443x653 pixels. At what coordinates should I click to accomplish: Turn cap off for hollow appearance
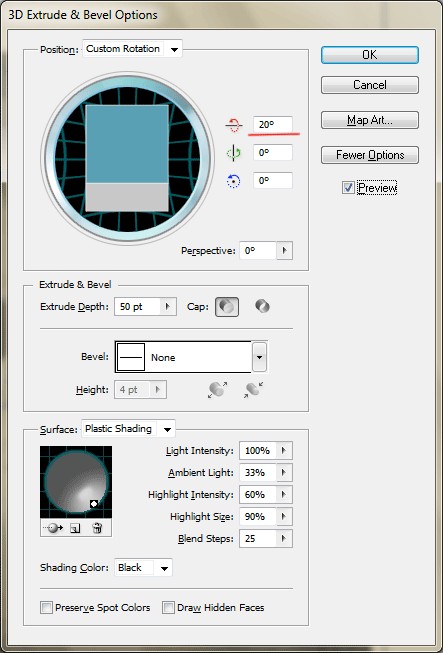coord(262,307)
